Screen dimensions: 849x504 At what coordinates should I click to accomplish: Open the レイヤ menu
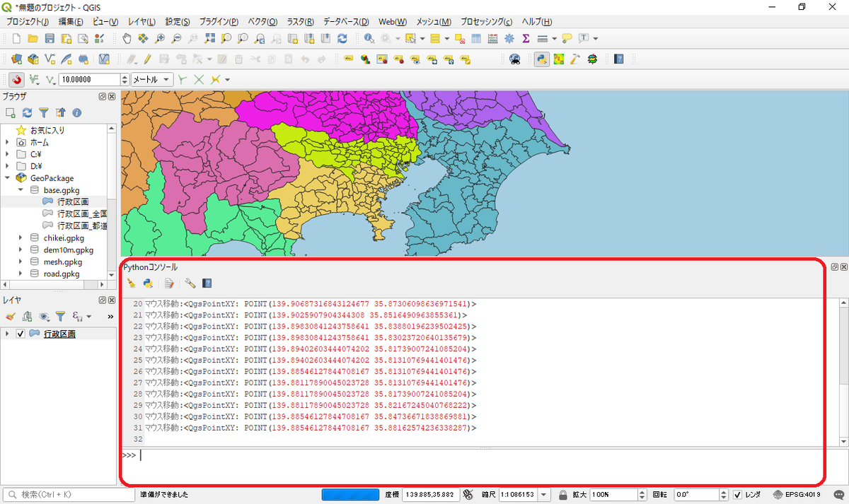143,22
